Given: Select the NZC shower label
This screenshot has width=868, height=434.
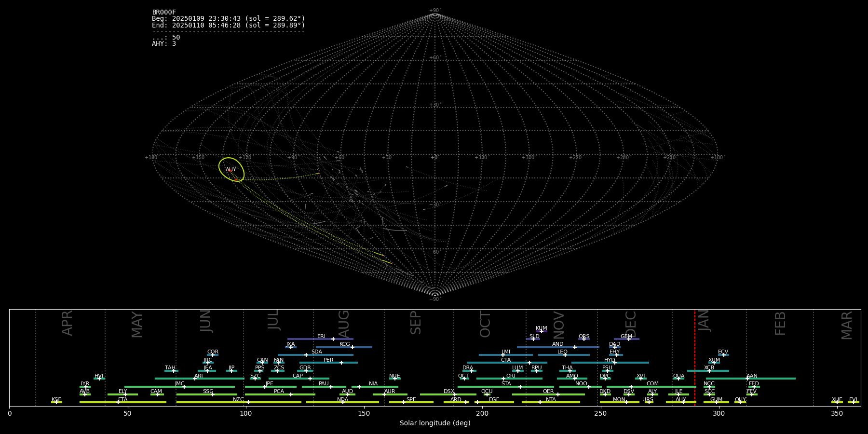Looking at the screenshot, I should (x=239, y=400).
